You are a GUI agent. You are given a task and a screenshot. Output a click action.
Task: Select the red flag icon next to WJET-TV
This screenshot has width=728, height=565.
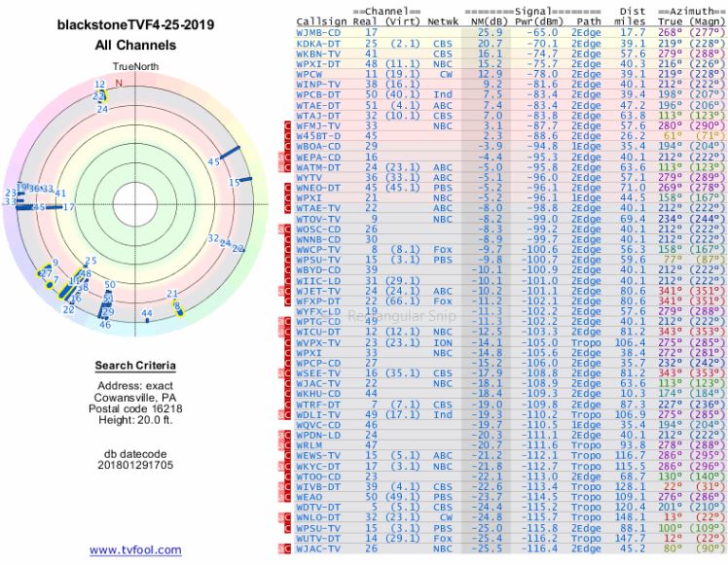[286, 290]
